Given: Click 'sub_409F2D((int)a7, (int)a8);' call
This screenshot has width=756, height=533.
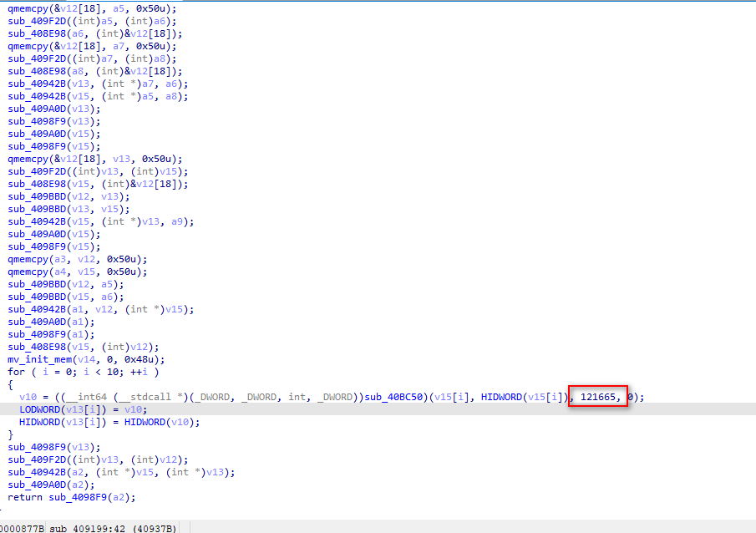Looking at the screenshot, I should click(92, 58).
